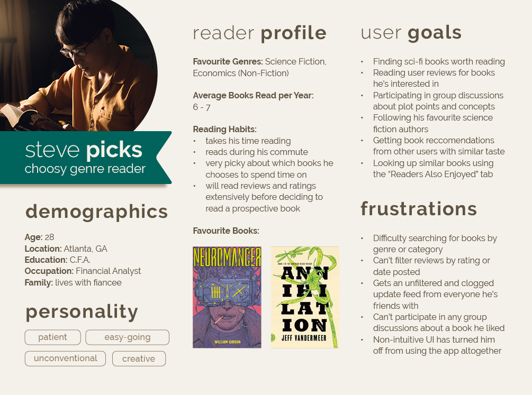Click the unconventional personality tag
This screenshot has height=395, width=532.
click(x=65, y=359)
